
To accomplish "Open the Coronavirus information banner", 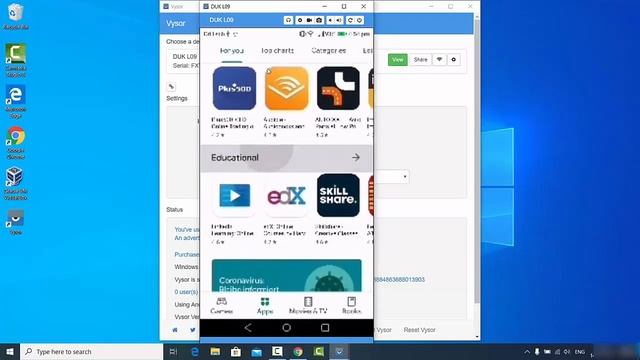I will [x=287, y=276].
